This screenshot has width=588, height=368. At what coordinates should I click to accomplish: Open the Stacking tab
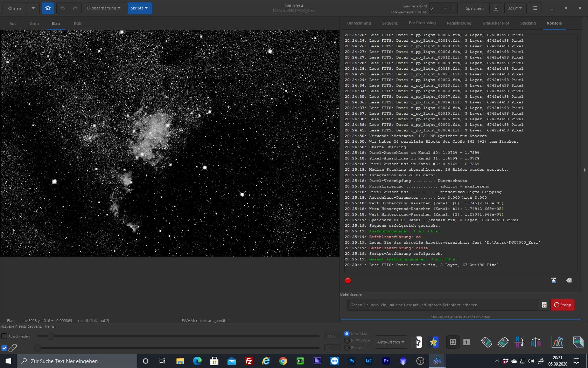point(528,23)
